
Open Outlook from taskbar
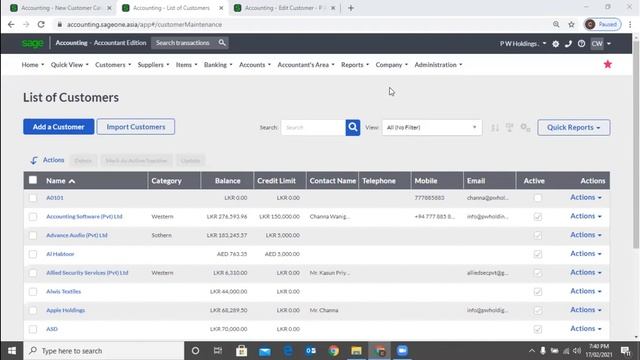click(311, 351)
